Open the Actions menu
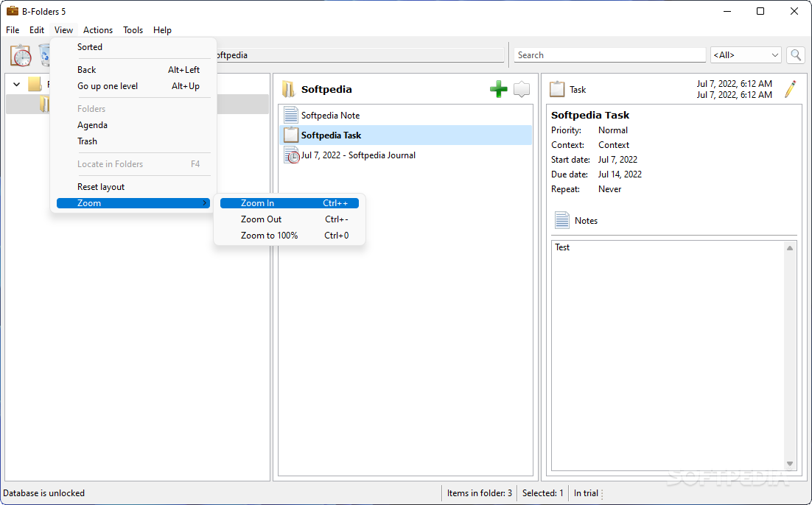 point(98,30)
